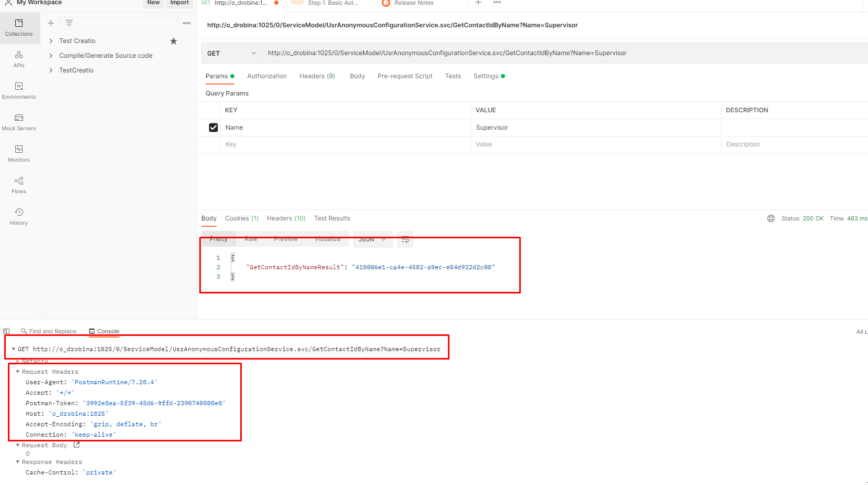Screen dimensions: 868x485
Task: Click the Import button
Action: [x=179, y=3]
